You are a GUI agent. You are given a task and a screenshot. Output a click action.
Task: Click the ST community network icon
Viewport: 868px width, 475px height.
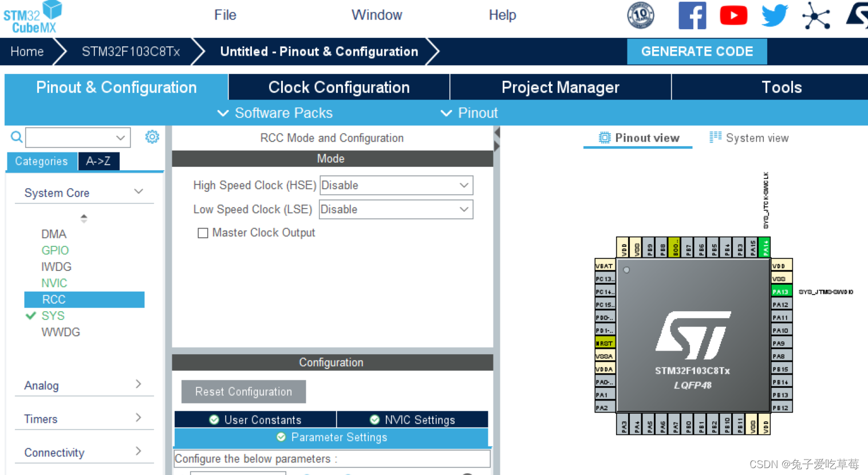click(816, 15)
